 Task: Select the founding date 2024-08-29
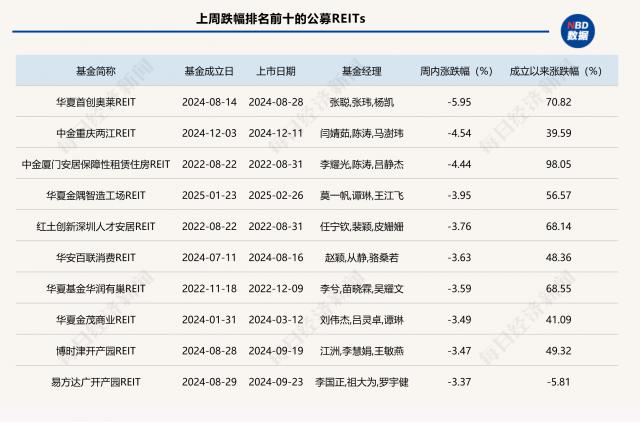coord(209,382)
